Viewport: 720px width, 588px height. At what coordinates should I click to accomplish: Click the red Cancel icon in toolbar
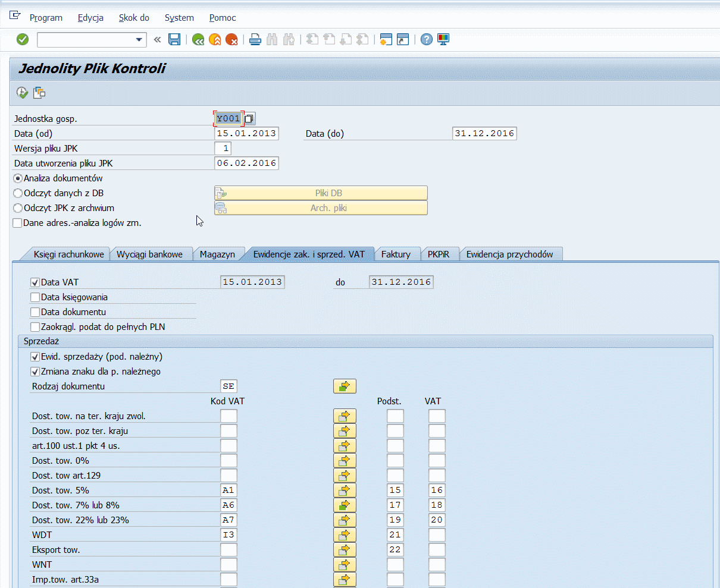[231, 40]
